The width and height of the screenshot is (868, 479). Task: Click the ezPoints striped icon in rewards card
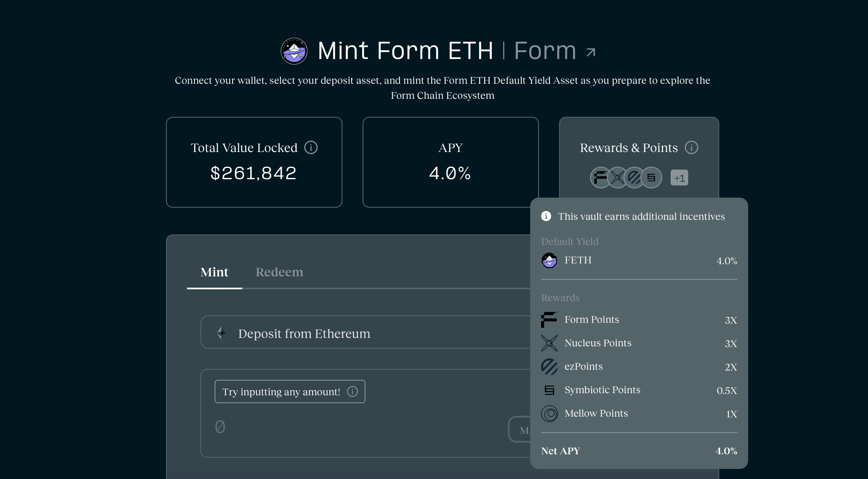634,178
